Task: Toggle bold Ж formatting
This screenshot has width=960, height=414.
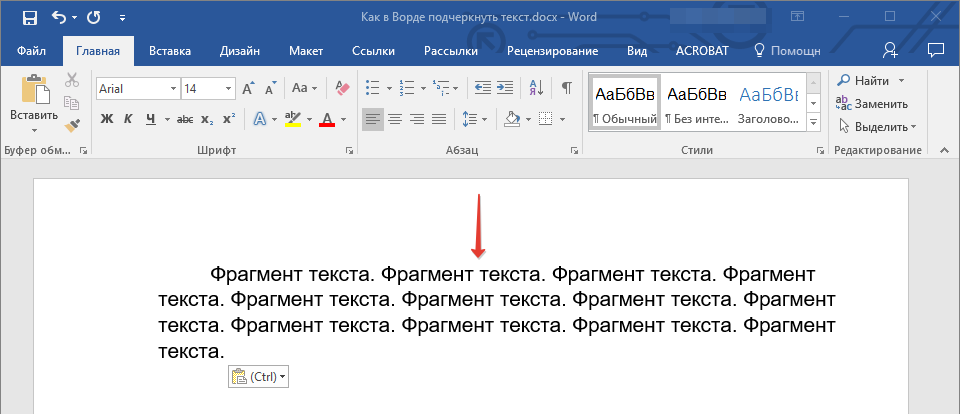Action: [x=107, y=119]
